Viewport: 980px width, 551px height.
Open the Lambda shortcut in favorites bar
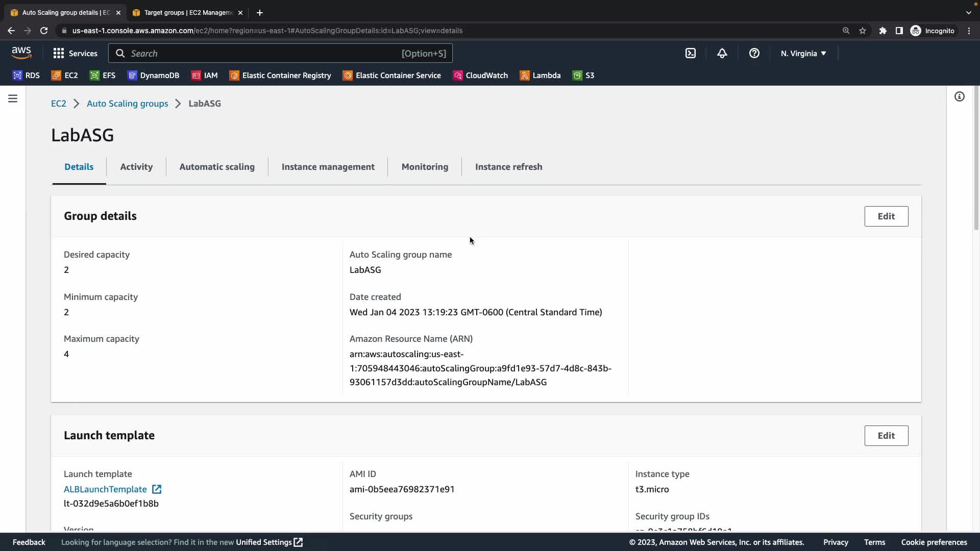point(540,76)
